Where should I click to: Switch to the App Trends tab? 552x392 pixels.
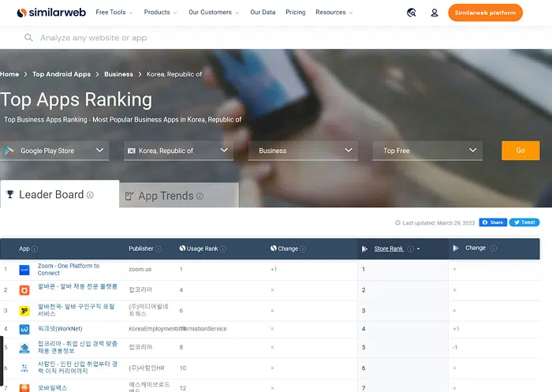[179, 196]
